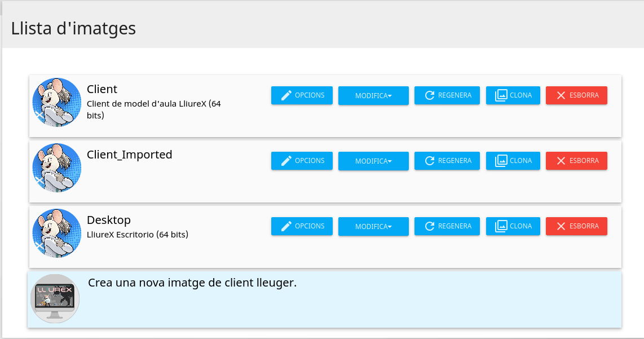The width and height of the screenshot is (644, 339).
Task: Click clone images icon for Client_Imported
Action: pos(501,161)
